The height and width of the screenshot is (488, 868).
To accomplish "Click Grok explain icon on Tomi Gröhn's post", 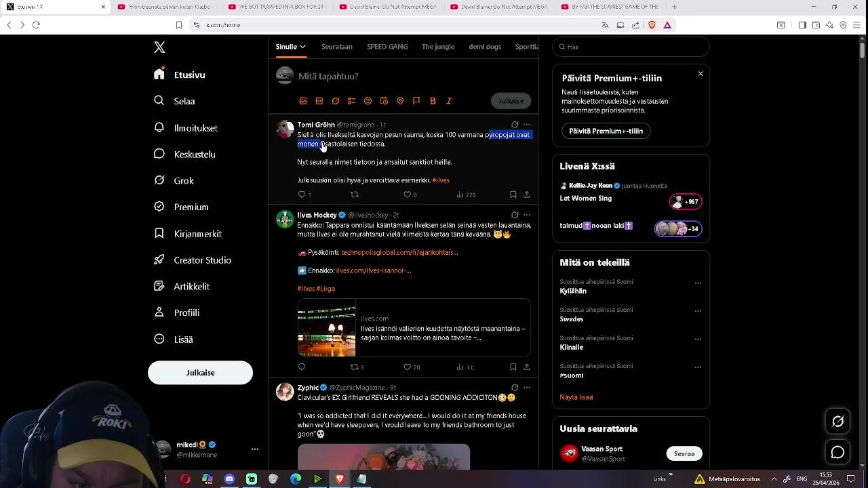I will click(x=515, y=125).
